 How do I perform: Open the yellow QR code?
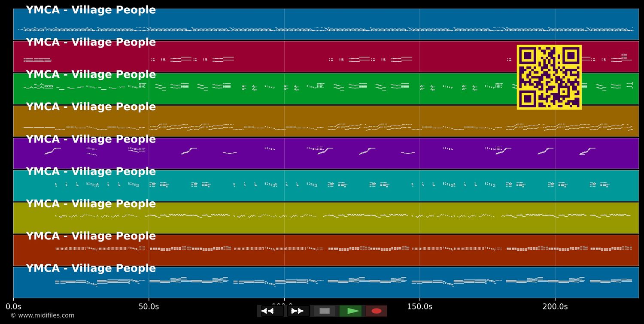point(549,77)
